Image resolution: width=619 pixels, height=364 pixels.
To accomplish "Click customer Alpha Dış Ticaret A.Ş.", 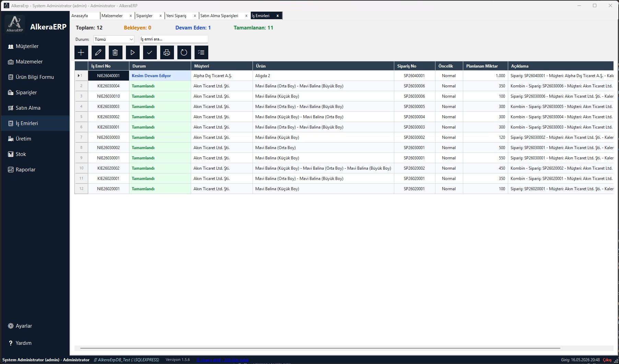I will click(222, 76).
